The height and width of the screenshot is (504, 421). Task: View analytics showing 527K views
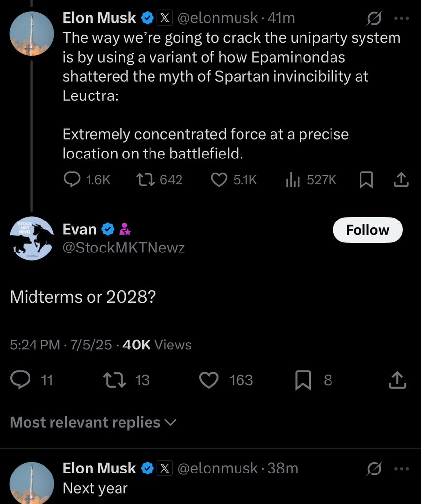(x=293, y=179)
